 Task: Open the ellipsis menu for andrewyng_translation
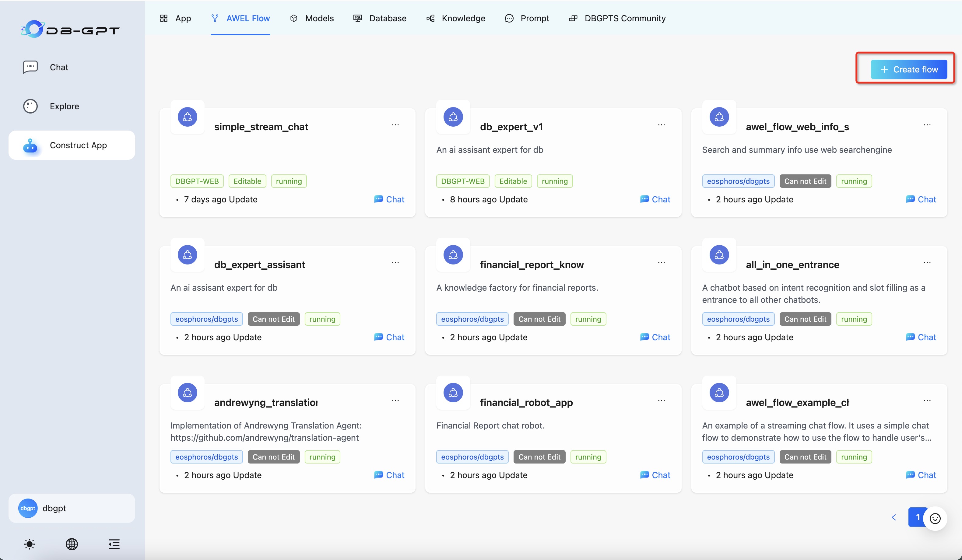pos(395,401)
